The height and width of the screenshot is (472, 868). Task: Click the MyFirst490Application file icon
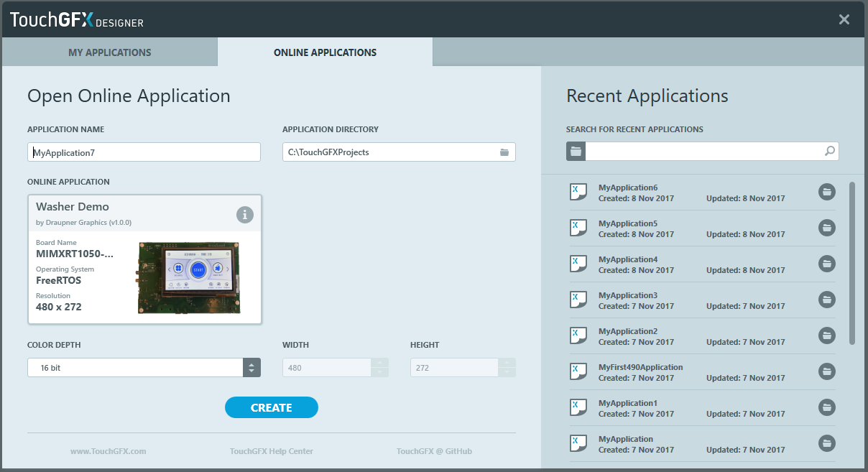coord(578,371)
